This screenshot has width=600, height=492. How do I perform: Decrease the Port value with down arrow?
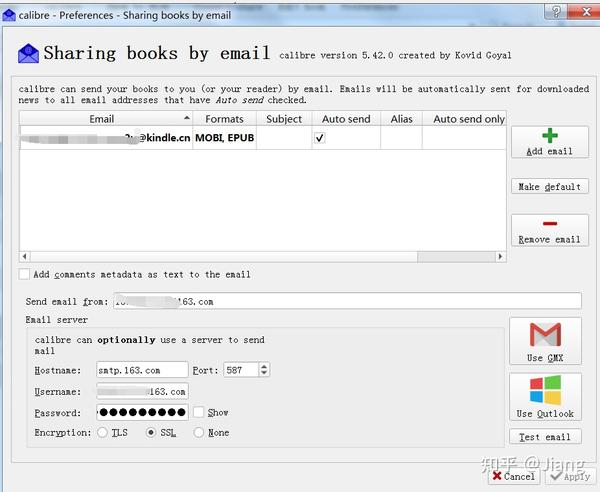tap(264, 373)
